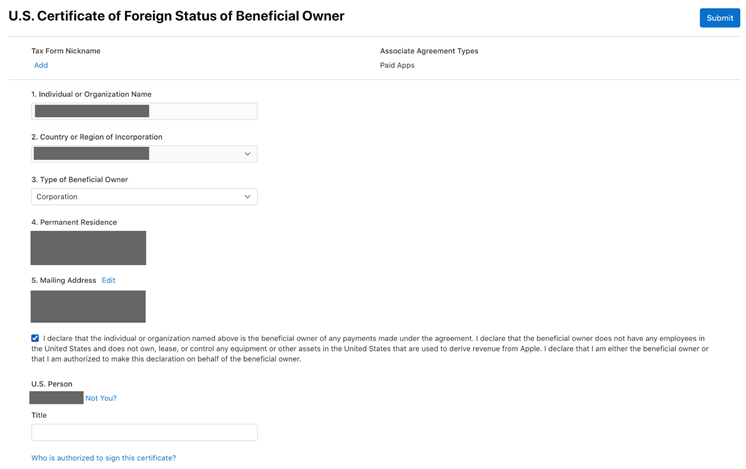Click the Tax Form Nickname label

(x=66, y=51)
